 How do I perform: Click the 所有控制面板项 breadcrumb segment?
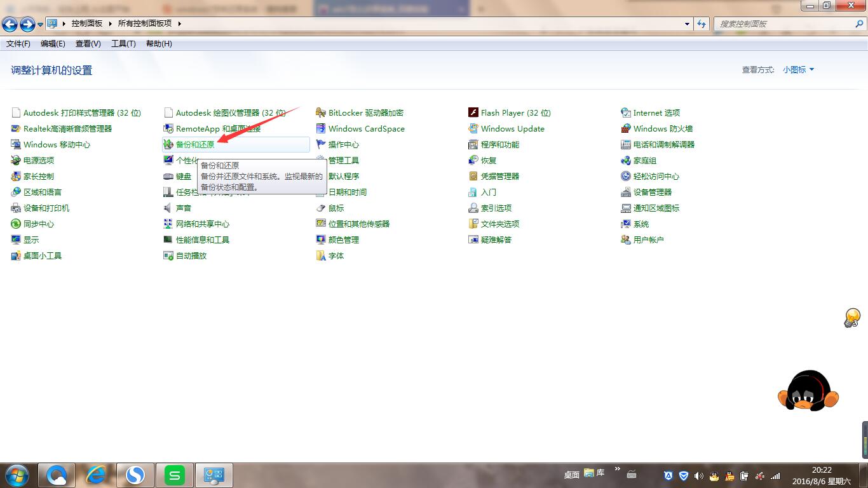tap(145, 24)
